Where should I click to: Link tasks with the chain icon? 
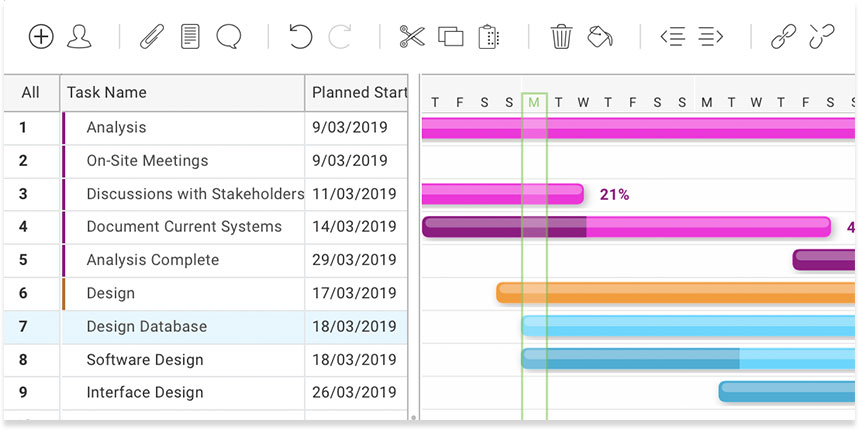[x=783, y=37]
